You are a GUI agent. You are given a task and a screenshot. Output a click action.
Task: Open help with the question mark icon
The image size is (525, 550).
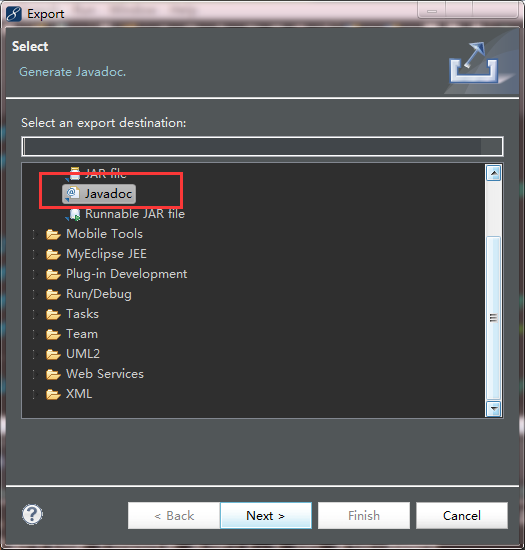[32, 515]
